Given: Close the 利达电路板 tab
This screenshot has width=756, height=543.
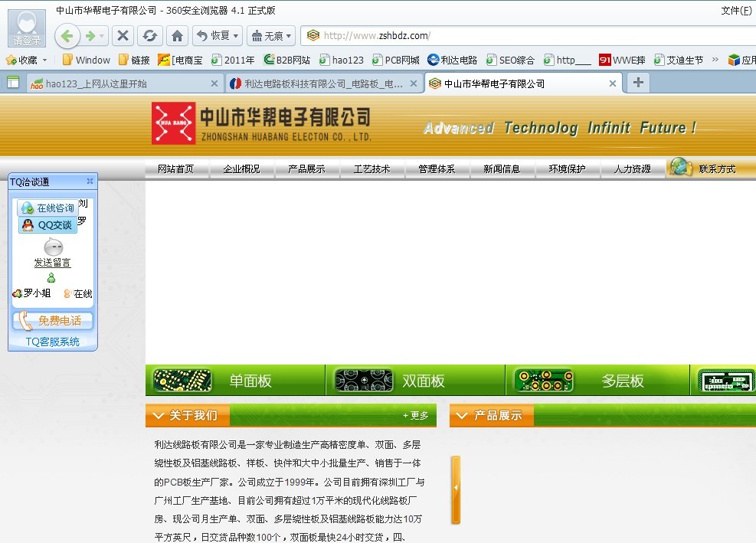Looking at the screenshot, I should pos(414,83).
